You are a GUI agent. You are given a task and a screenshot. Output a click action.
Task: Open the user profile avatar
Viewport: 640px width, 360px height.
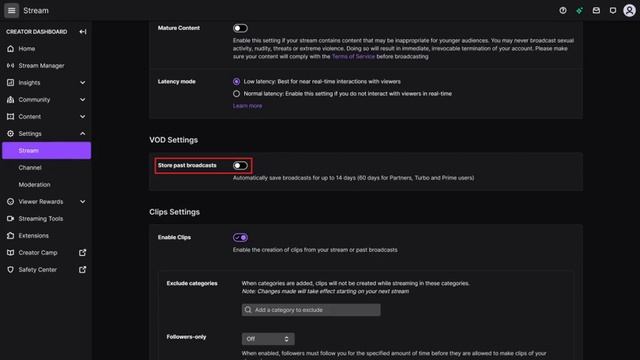tap(629, 11)
